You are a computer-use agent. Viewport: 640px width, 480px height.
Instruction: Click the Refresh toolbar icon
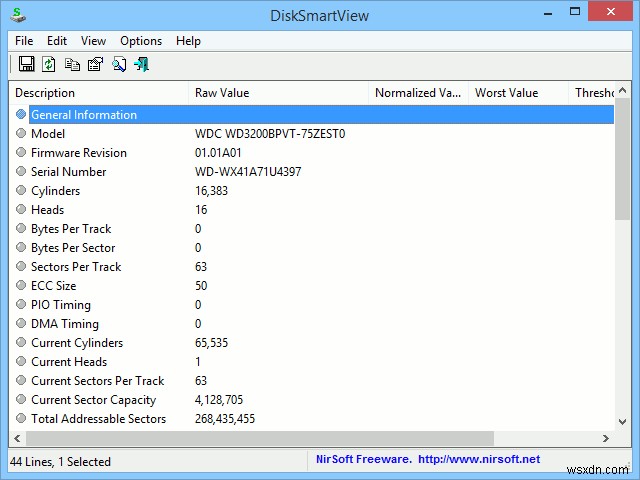[x=49, y=64]
